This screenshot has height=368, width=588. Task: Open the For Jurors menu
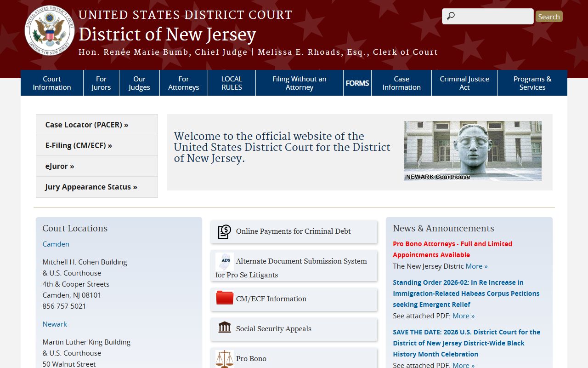pyautogui.click(x=101, y=83)
